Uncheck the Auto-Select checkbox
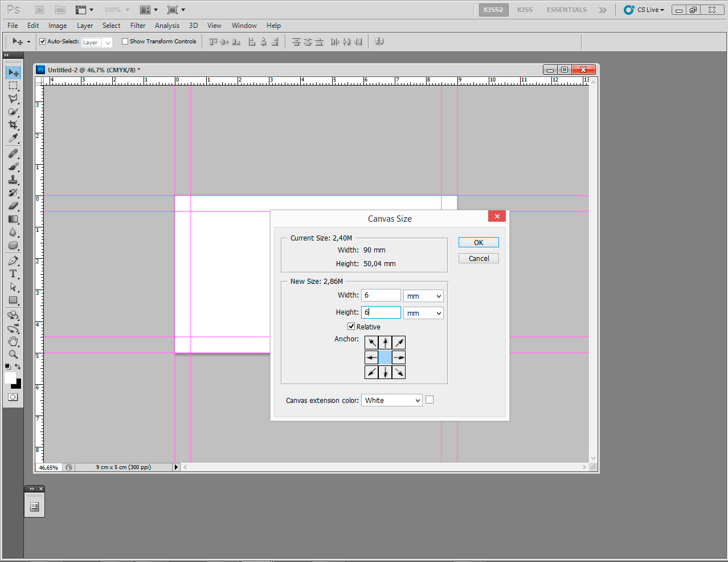 42,41
